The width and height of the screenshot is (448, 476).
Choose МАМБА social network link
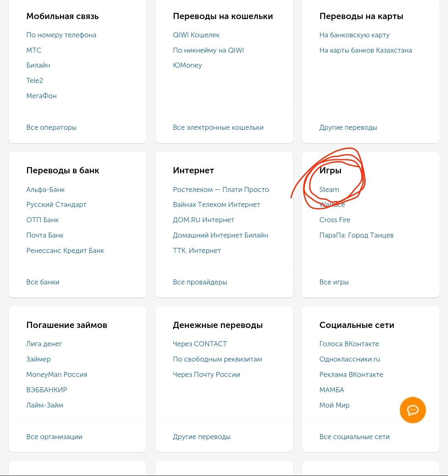point(332,390)
